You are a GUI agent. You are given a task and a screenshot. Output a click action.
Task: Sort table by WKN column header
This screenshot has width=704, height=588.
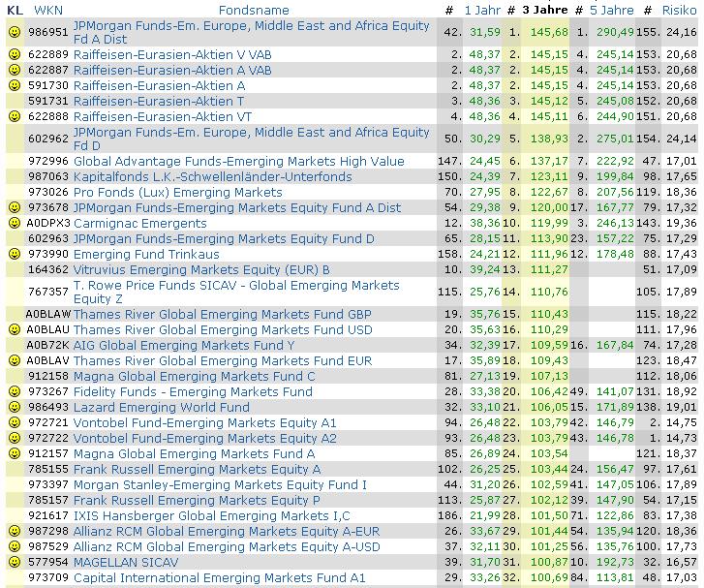48,10
